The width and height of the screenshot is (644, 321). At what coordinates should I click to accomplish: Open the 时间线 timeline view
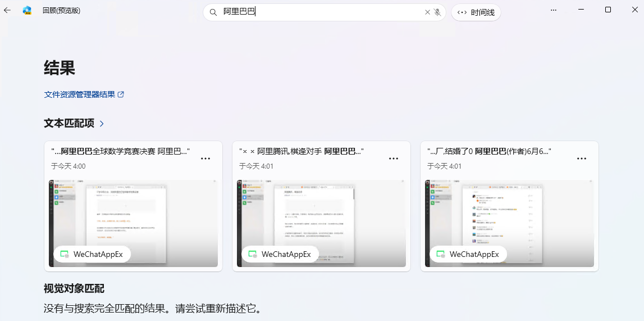tap(476, 12)
